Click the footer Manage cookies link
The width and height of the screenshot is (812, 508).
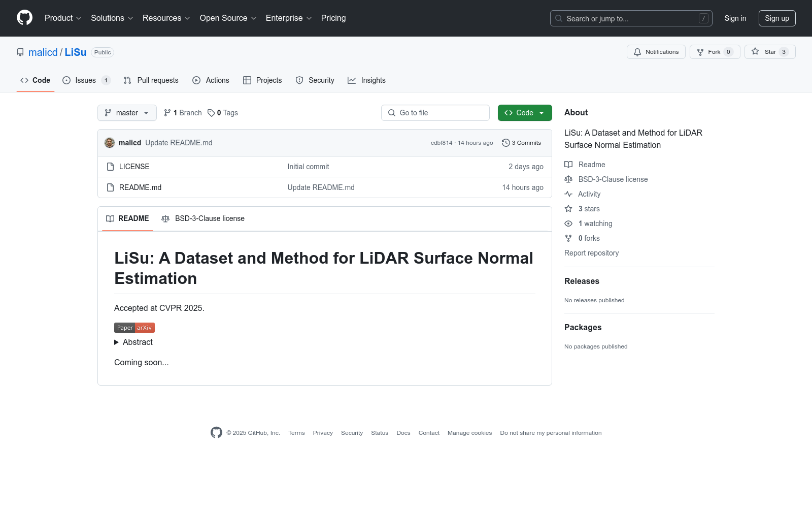tap(470, 433)
